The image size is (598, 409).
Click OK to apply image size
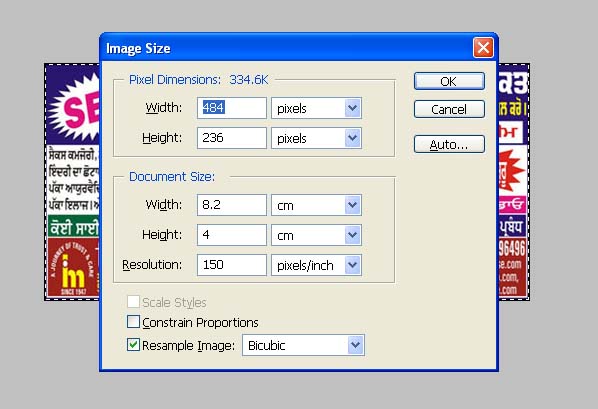point(449,81)
